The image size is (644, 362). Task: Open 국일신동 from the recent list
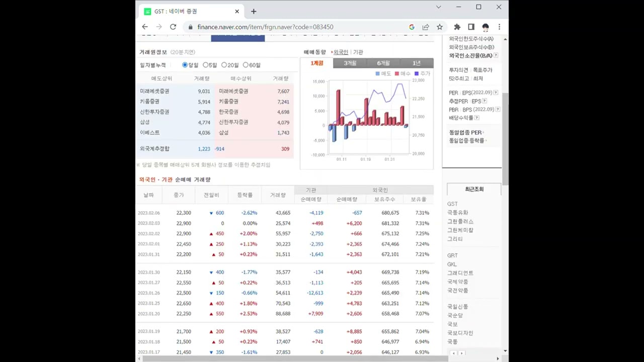pyautogui.click(x=457, y=307)
